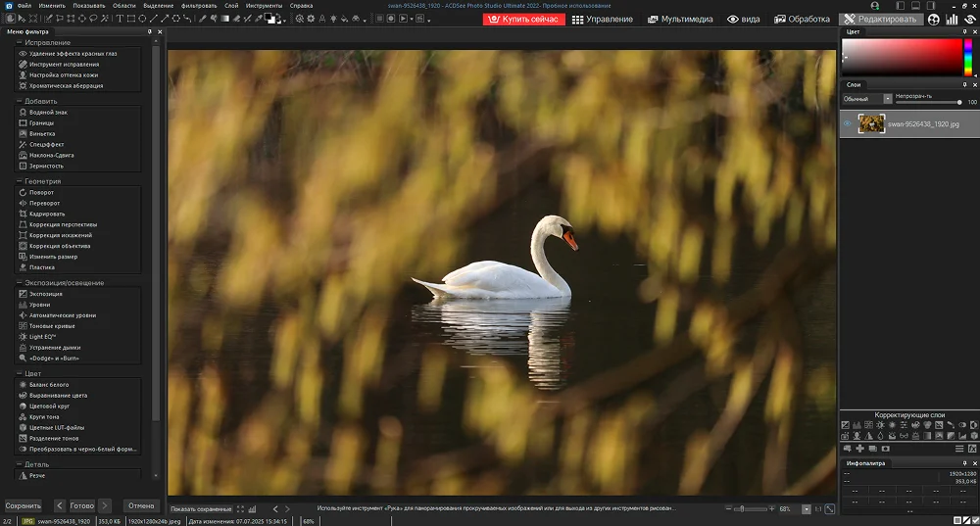This screenshot has height=526, width=980.
Task: Pin the Infopalette panel
Action: point(965,463)
